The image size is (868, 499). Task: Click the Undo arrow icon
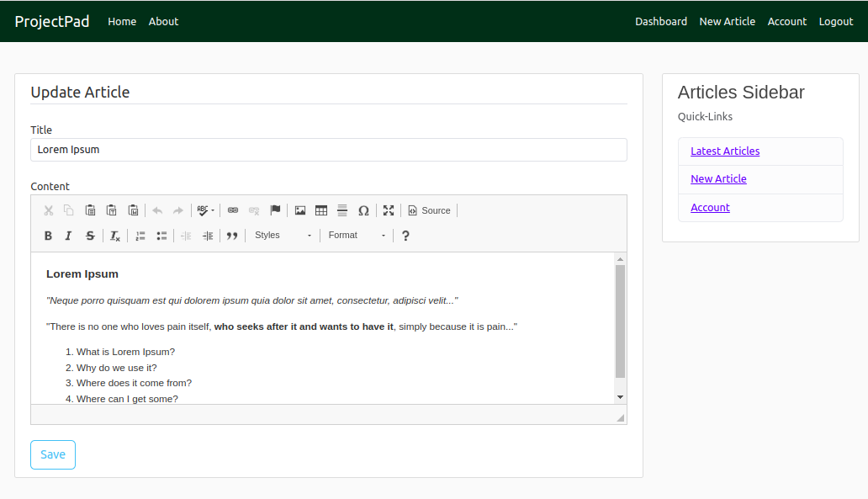156,210
